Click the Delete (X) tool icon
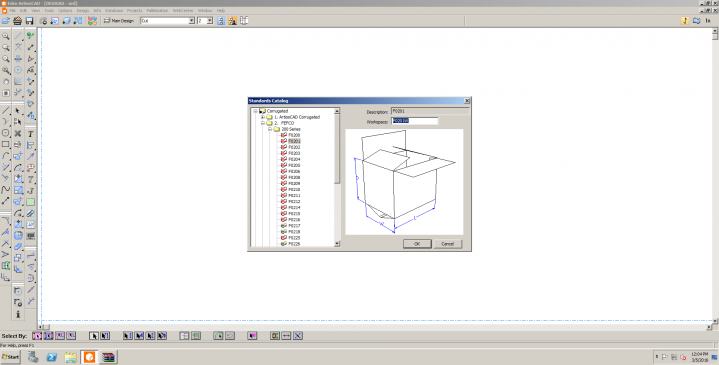Screen dimensions: 719x365 coord(18,133)
